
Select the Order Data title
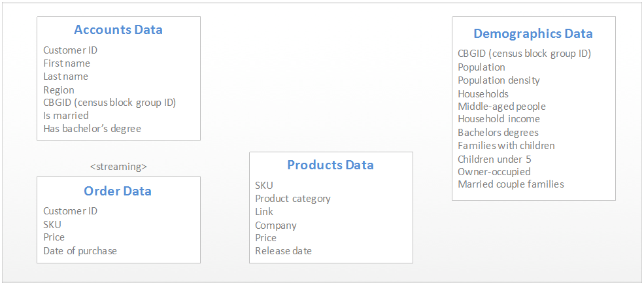click(x=118, y=191)
